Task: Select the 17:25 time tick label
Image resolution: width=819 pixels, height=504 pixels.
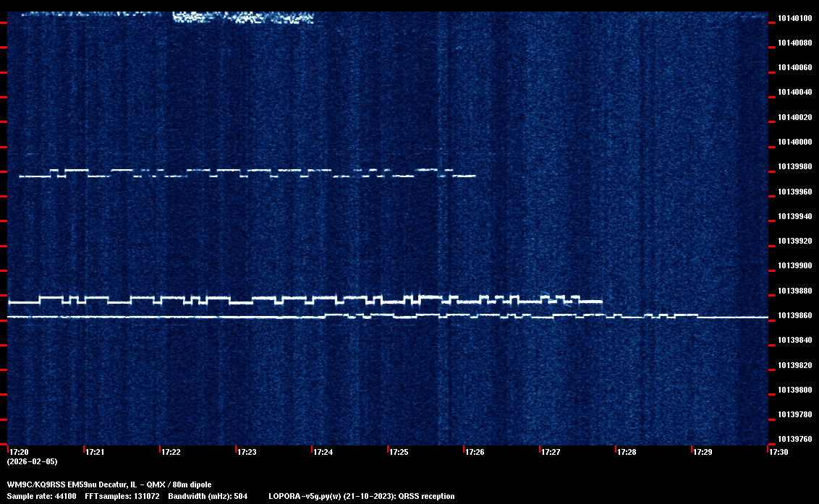Action: [x=399, y=452]
